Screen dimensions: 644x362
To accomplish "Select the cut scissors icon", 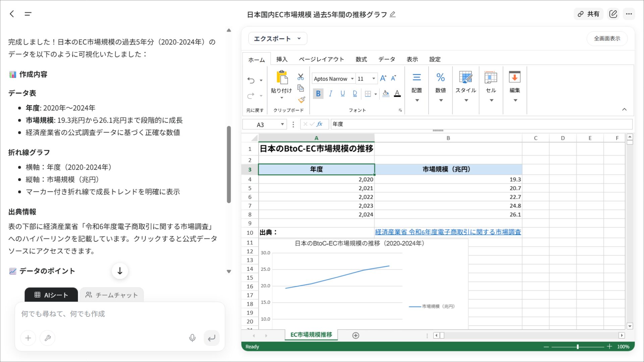I will 301,76.
